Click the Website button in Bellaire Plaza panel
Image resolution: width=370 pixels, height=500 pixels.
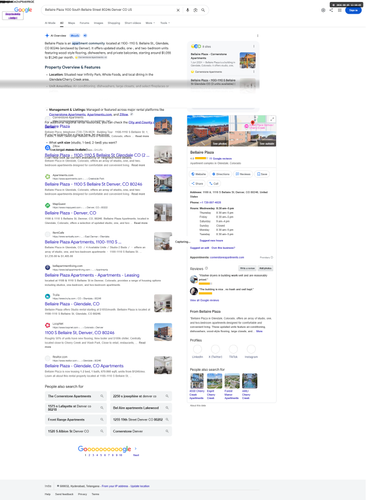pyautogui.click(x=199, y=174)
